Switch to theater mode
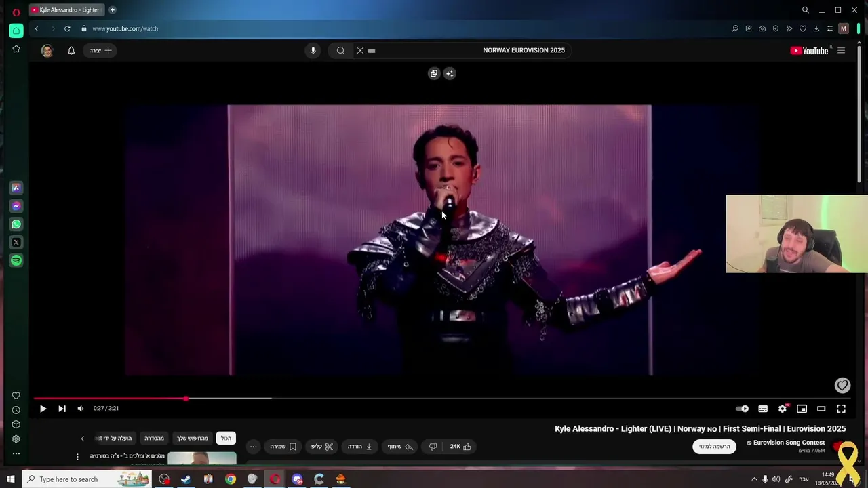Screen dimensions: 868x488 [821, 409]
